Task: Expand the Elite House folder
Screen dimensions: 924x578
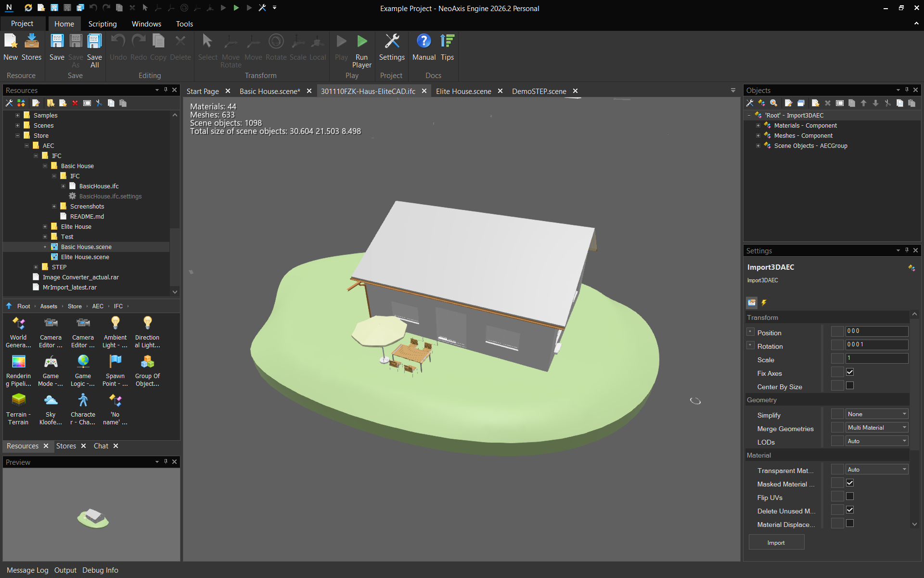Action: pyautogui.click(x=45, y=226)
